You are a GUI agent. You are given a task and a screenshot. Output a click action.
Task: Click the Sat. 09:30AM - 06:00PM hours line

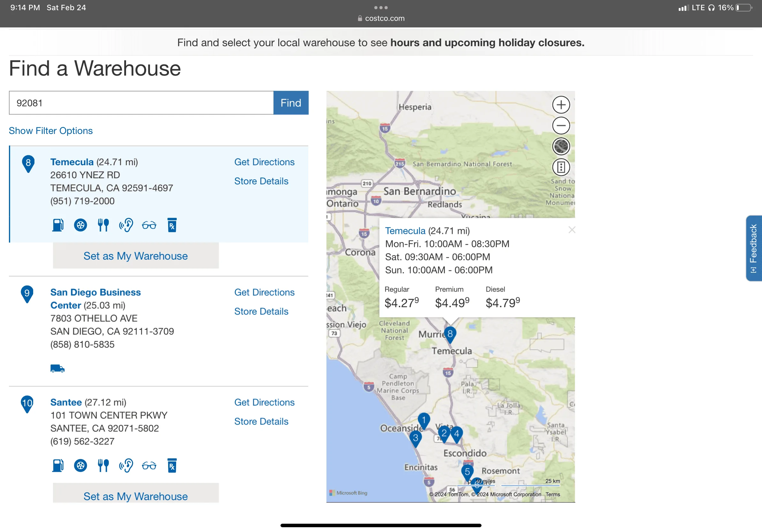pos(437,257)
